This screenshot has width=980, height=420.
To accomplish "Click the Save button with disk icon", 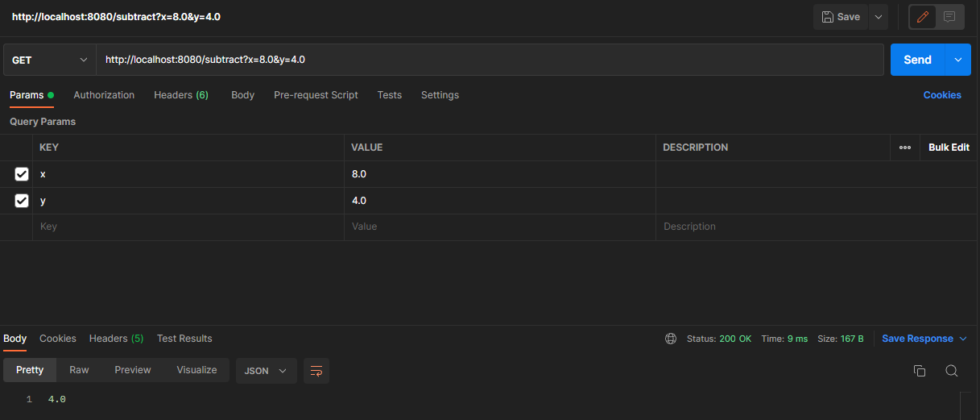I will pos(841,17).
